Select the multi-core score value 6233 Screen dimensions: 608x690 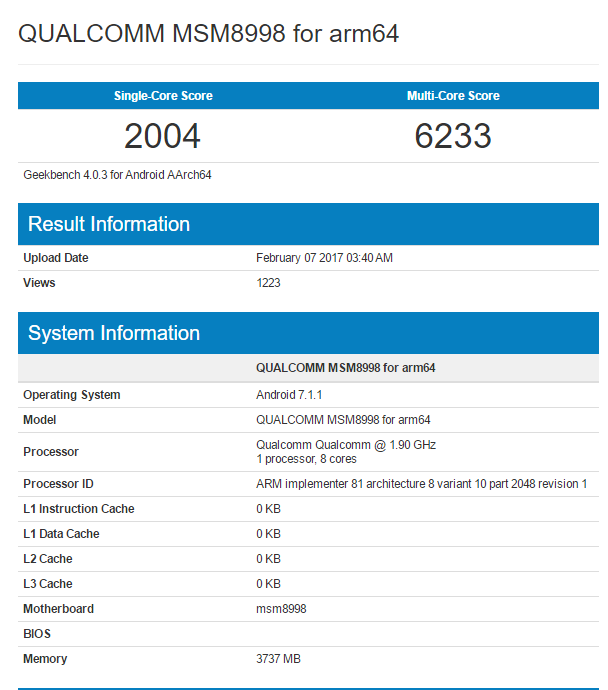point(453,136)
